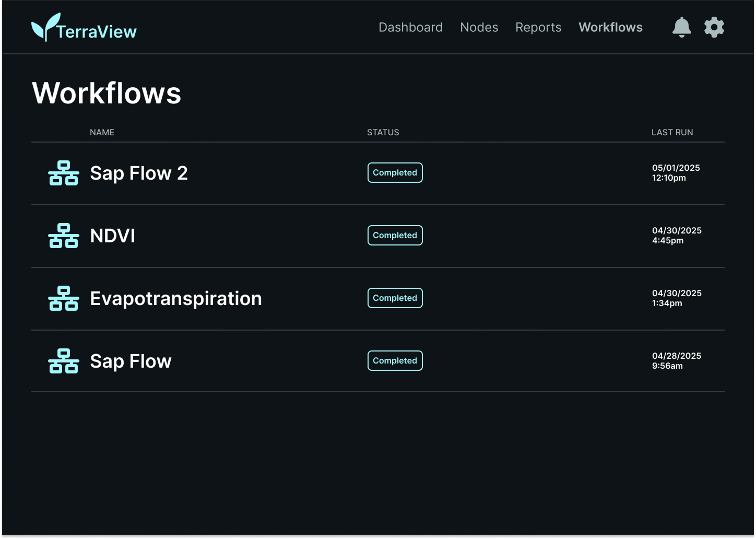This screenshot has width=756, height=539.
Task: Select the Evapotranspiration workflow icon
Action: click(x=64, y=298)
